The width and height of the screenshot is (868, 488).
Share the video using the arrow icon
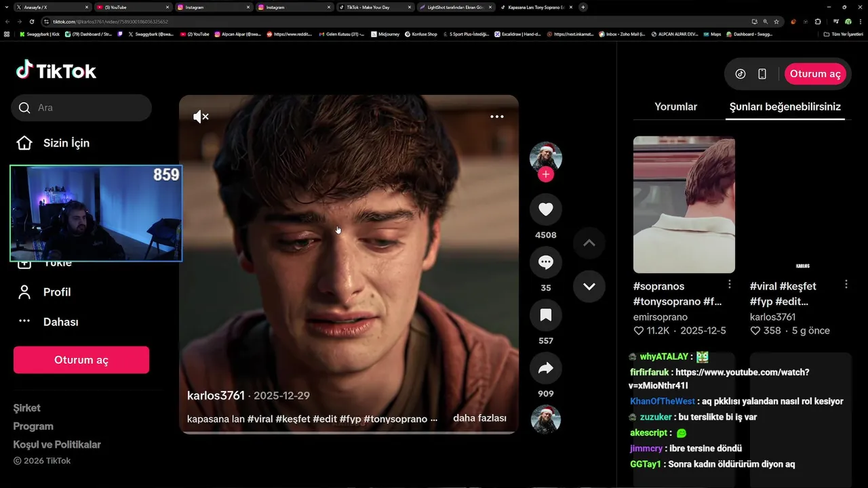pos(546,368)
